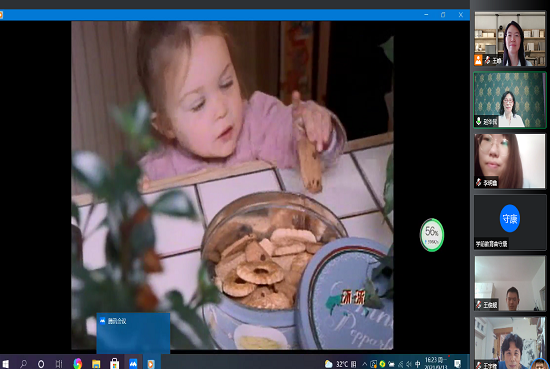
Task: Click the orange host badge on the bookshelf participant
Action: 478,60
